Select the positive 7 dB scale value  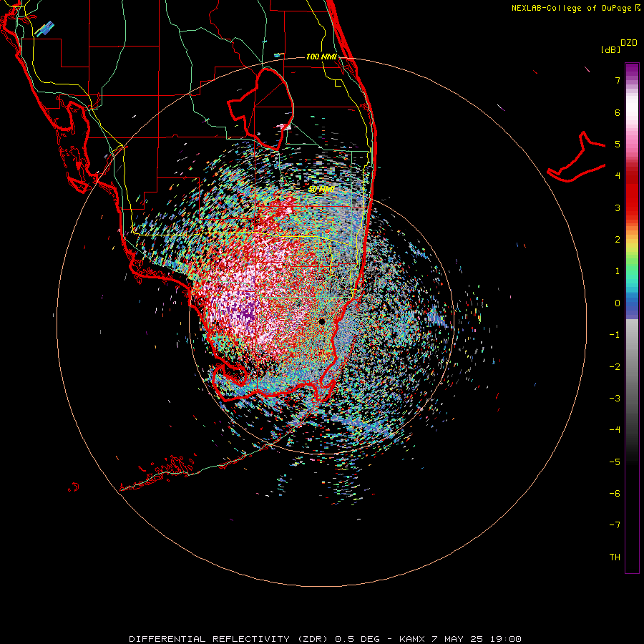pos(618,80)
